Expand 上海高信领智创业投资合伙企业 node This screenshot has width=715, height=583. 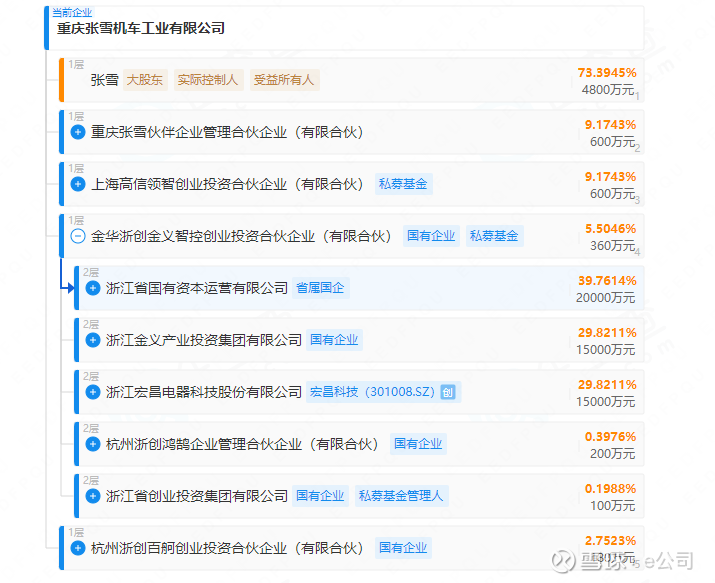tap(78, 184)
